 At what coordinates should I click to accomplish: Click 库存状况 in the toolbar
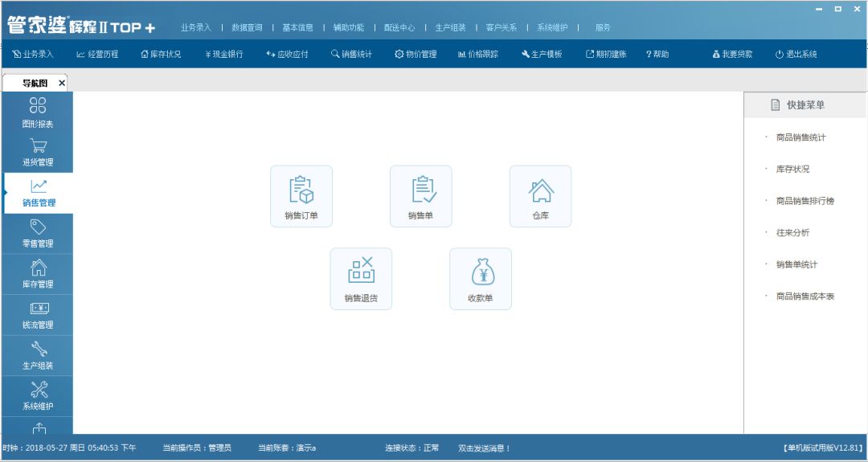pyautogui.click(x=161, y=55)
